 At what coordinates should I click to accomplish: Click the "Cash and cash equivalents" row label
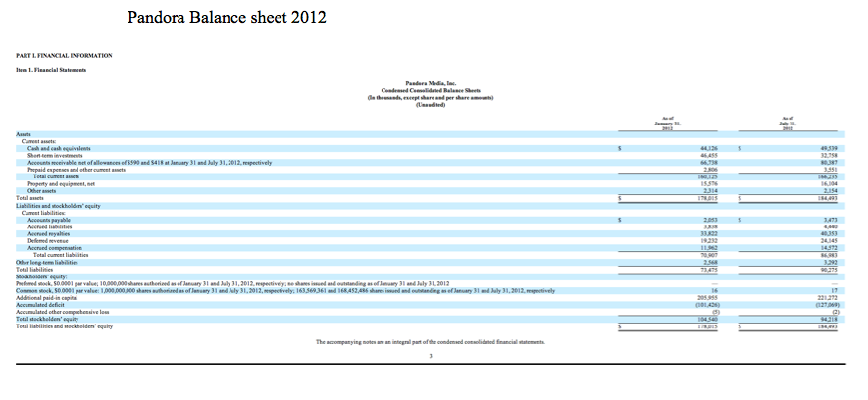point(59,149)
